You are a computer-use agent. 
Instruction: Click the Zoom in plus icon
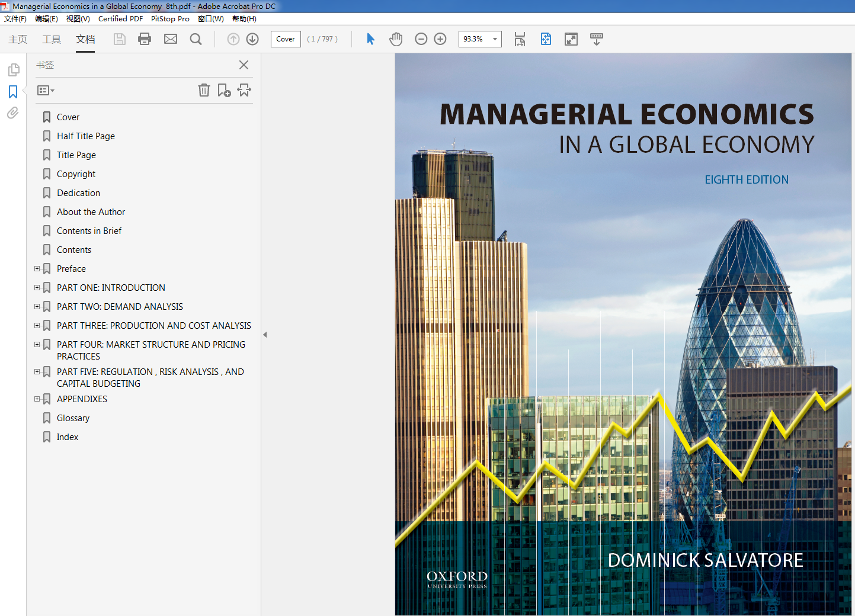[440, 39]
